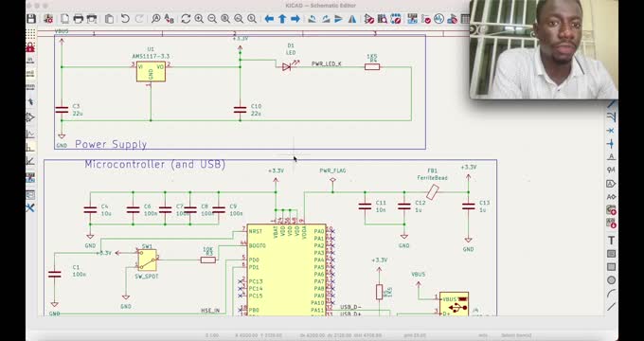Save the schematic with the floppy icon
Screen dimensions: 644x341
31,19
